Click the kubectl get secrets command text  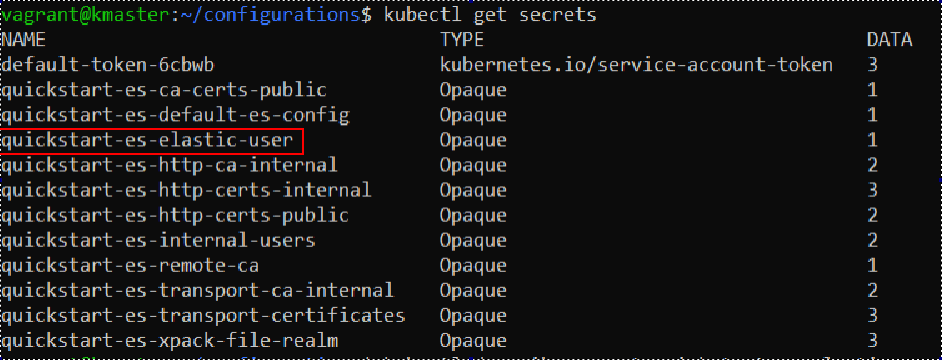490,14
